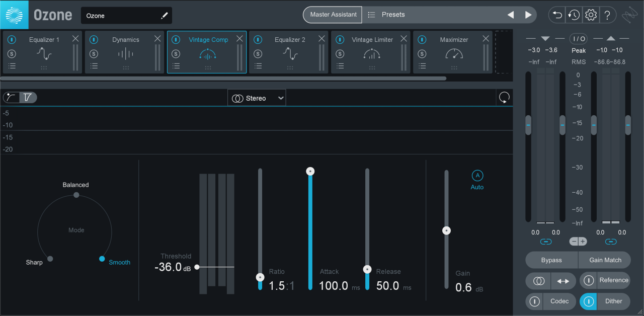This screenshot has width=644, height=316.
Task: Click the Threshold handle at -36.0 dB
Action: click(197, 267)
